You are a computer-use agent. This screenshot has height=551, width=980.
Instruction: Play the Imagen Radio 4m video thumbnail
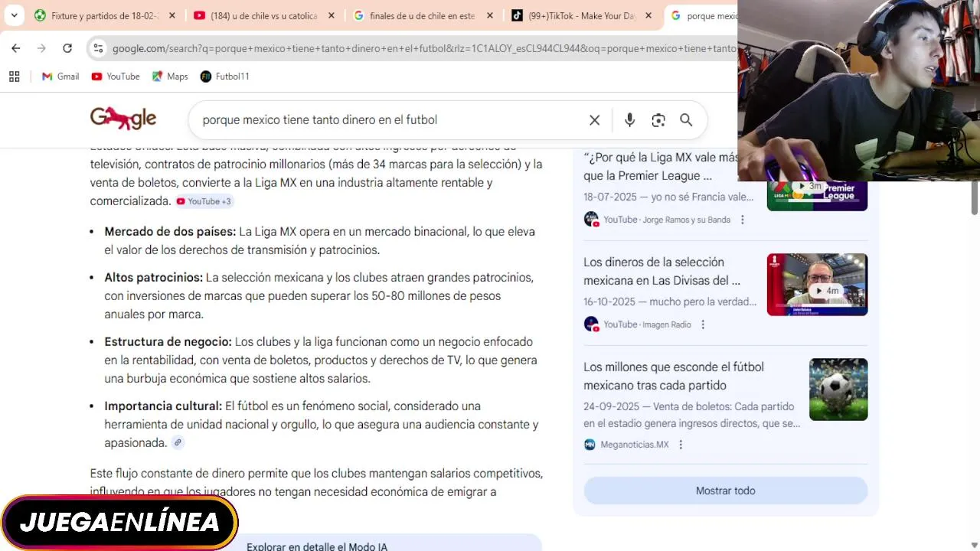(817, 284)
